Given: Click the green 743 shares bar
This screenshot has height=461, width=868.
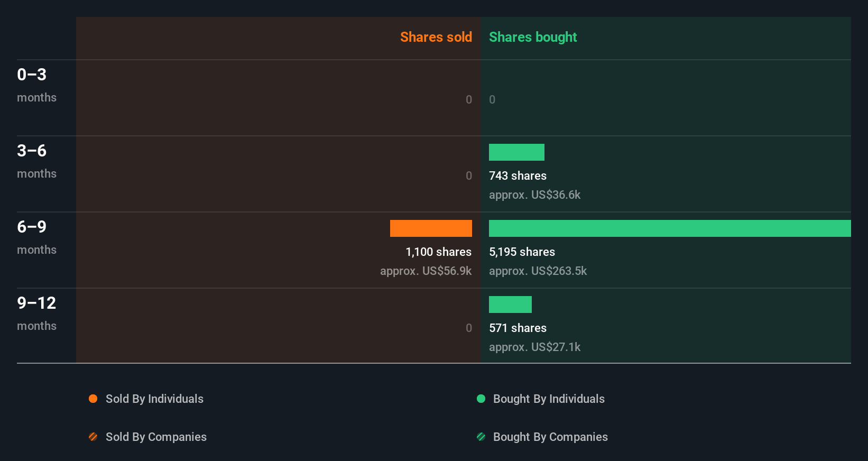Looking at the screenshot, I should pyautogui.click(x=516, y=152).
